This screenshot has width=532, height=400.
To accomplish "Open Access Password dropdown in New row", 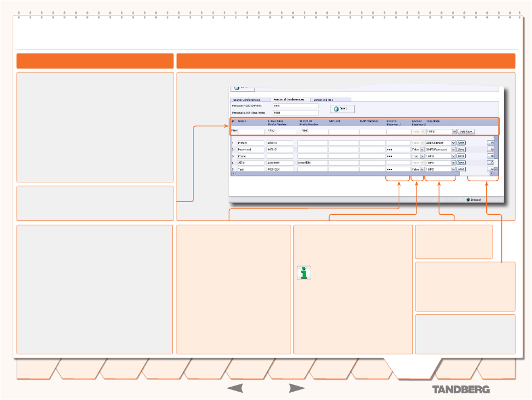I will (418, 132).
